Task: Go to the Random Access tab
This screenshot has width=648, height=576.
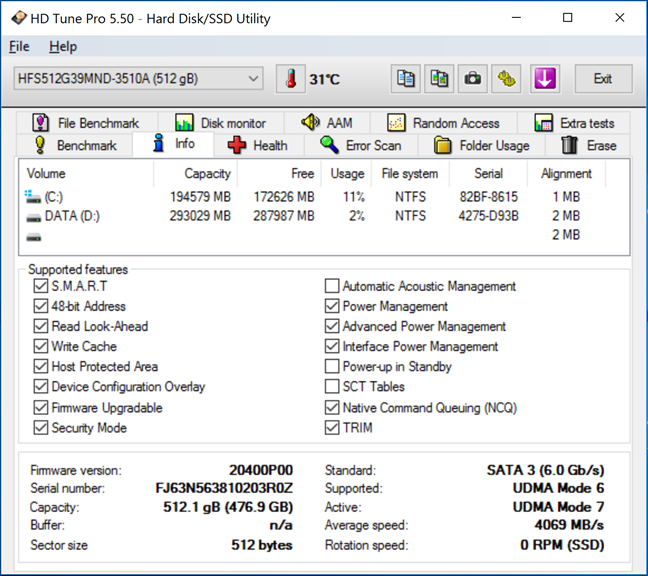Action: (443, 123)
